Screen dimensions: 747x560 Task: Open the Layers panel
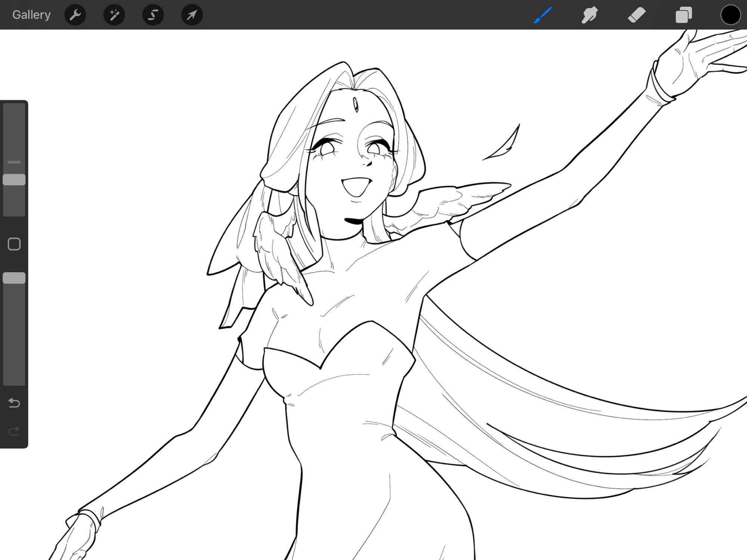point(684,15)
